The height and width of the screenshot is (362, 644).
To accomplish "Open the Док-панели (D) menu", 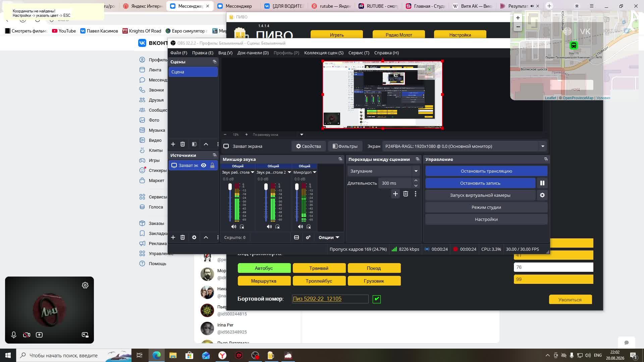I will click(253, 53).
